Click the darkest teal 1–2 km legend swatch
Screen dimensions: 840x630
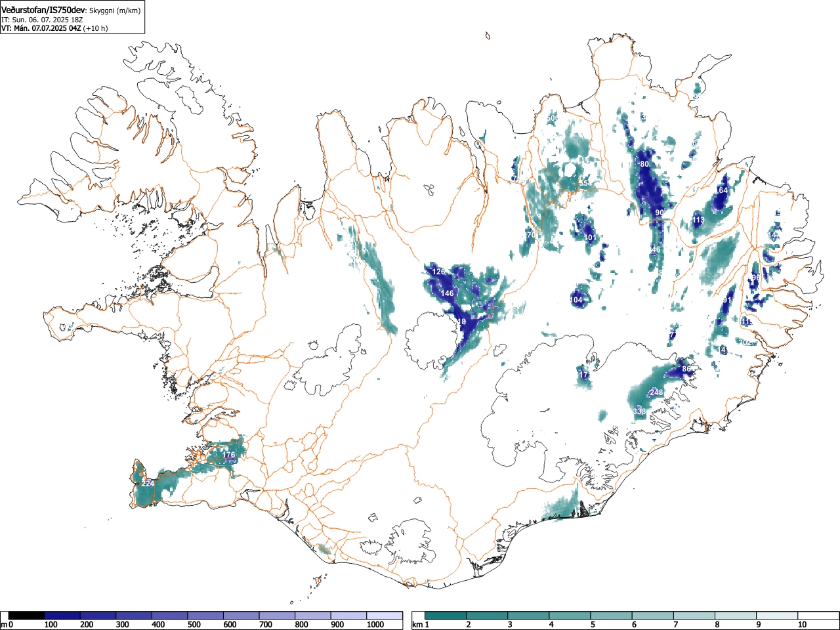point(447,616)
